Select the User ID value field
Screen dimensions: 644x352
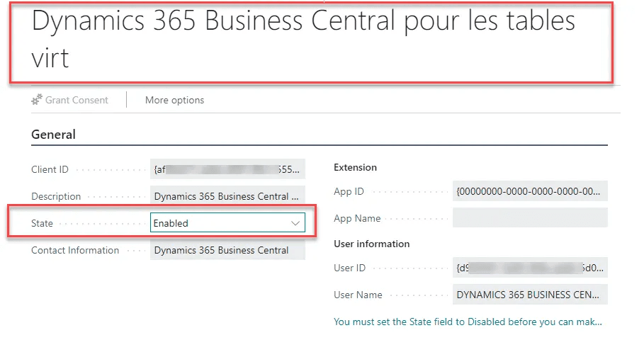tap(530, 268)
